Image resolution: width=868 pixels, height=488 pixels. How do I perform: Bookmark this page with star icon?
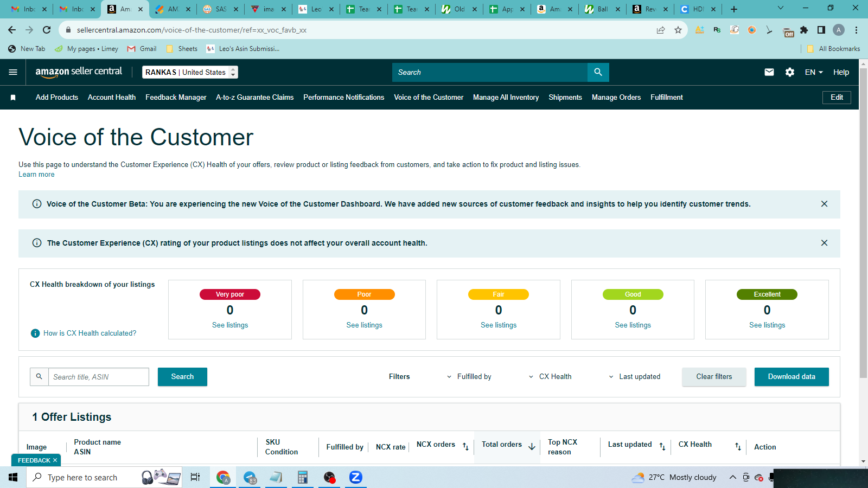(x=678, y=30)
